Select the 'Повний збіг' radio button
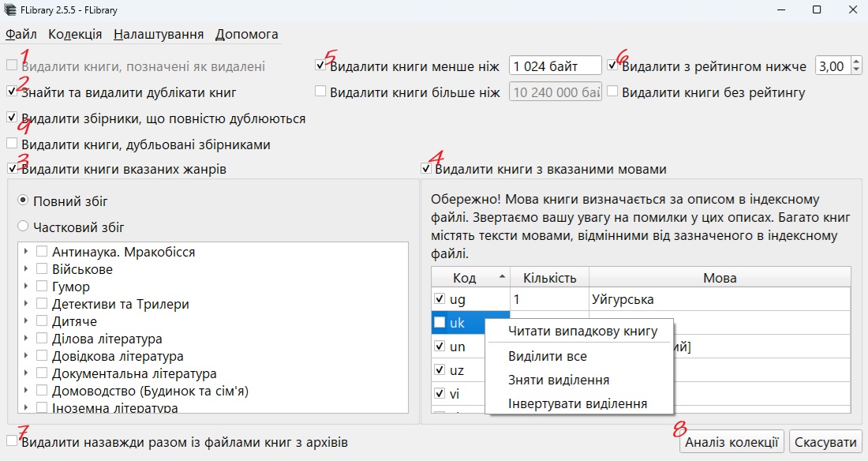 point(23,200)
